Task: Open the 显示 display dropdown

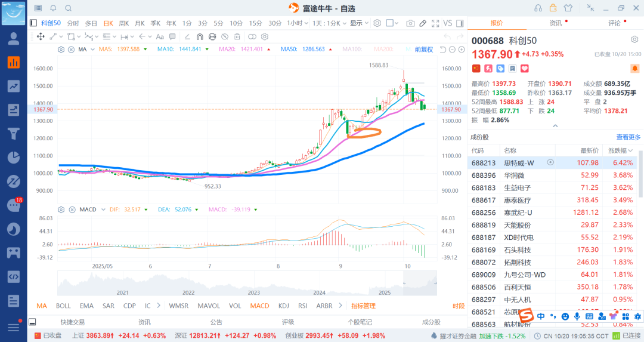Action: 359,23
